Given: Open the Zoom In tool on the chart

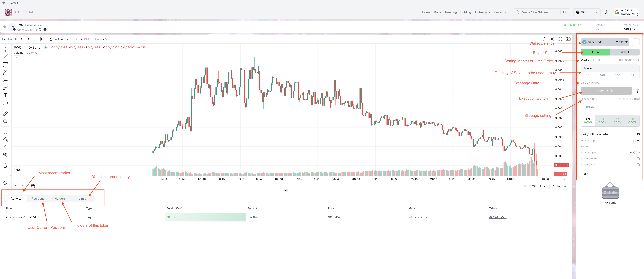Looking at the screenshot, I should [x=5, y=121].
